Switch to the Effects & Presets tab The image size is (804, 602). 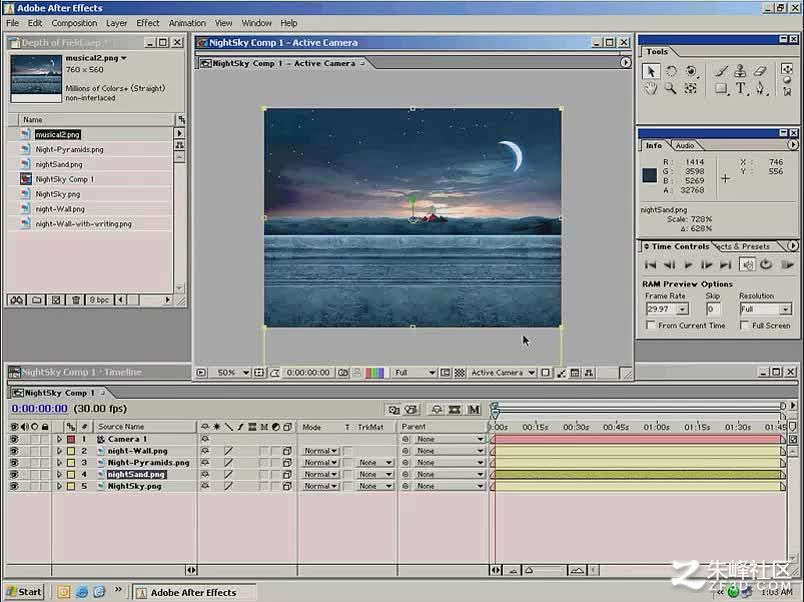[x=745, y=247]
